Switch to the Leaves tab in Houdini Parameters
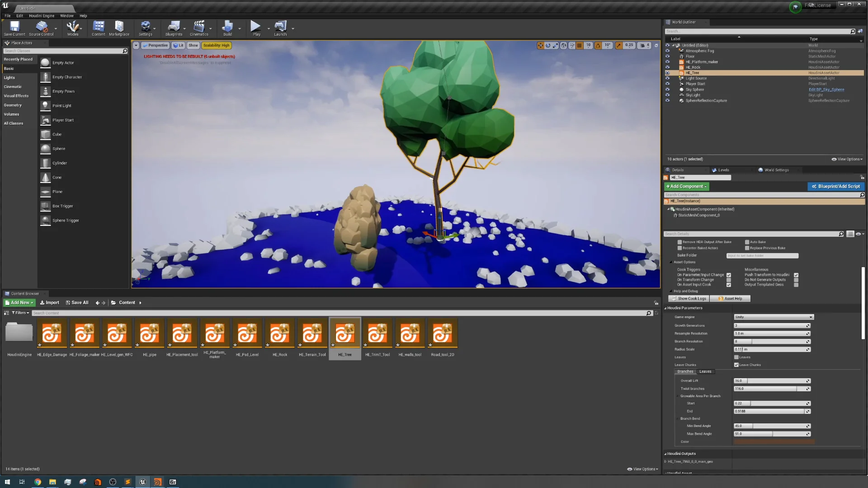868x488 pixels. point(705,371)
